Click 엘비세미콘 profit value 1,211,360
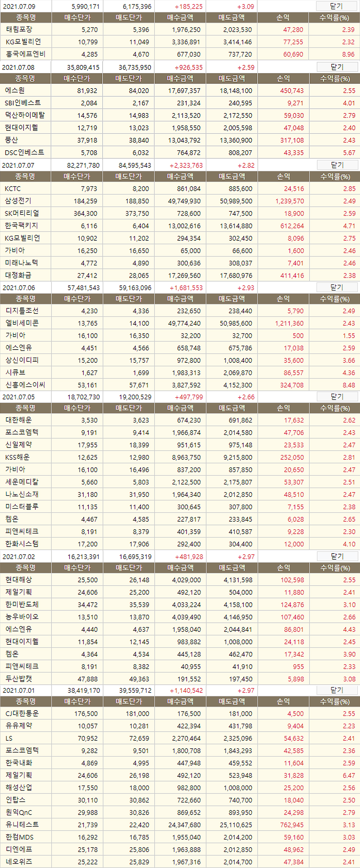360x868 pixels. [x=289, y=323]
